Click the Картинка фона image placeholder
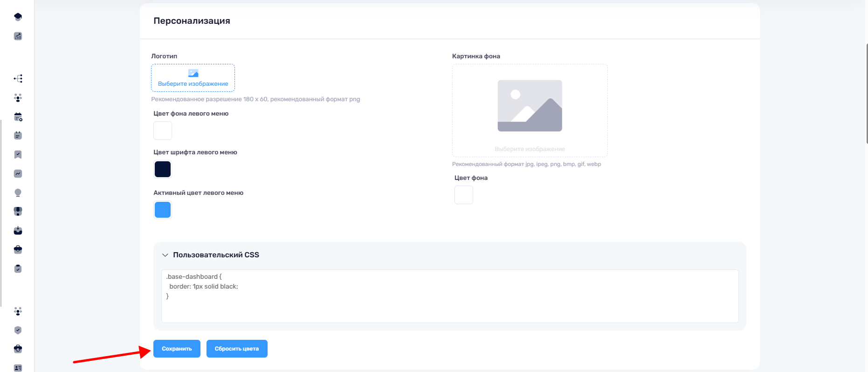The image size is (868, 372). (530, 110)
